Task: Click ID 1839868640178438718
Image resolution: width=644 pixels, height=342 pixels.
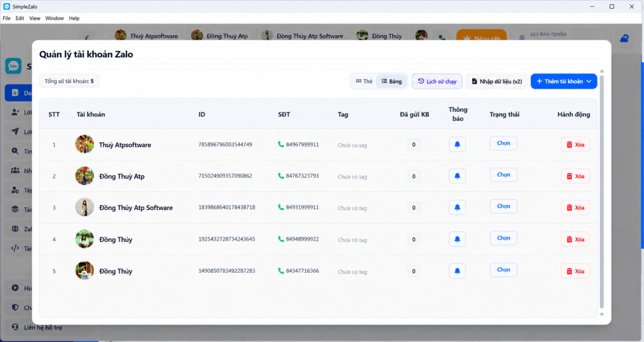Action: pyautogui.click(x=226, y=207)
